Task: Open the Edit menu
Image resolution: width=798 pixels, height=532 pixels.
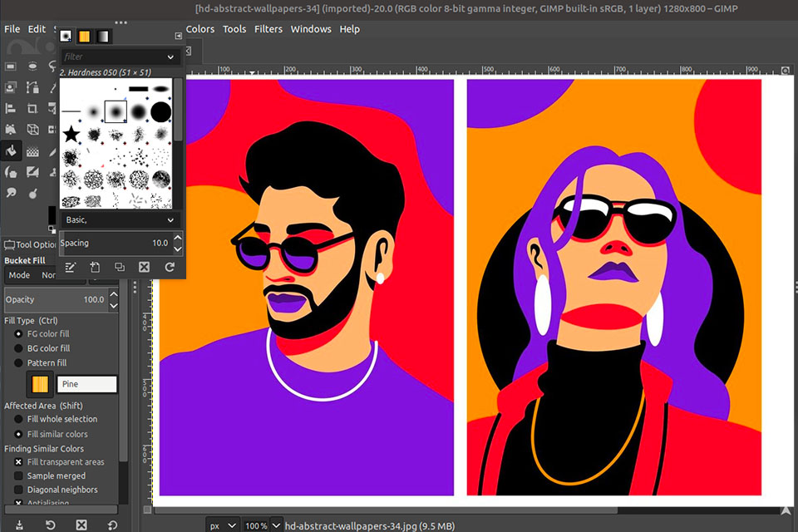Action: [37, 29]
